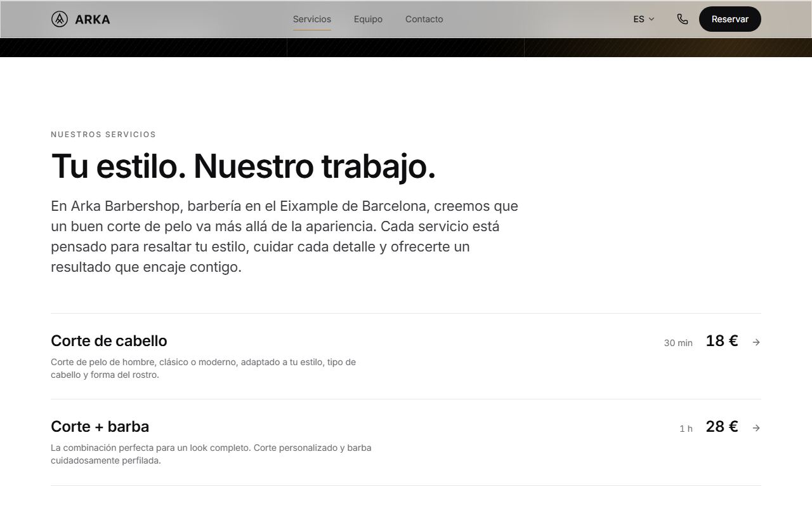Open the Corte + barba service
The image size is (812, 508).
[x=406, y=443]
